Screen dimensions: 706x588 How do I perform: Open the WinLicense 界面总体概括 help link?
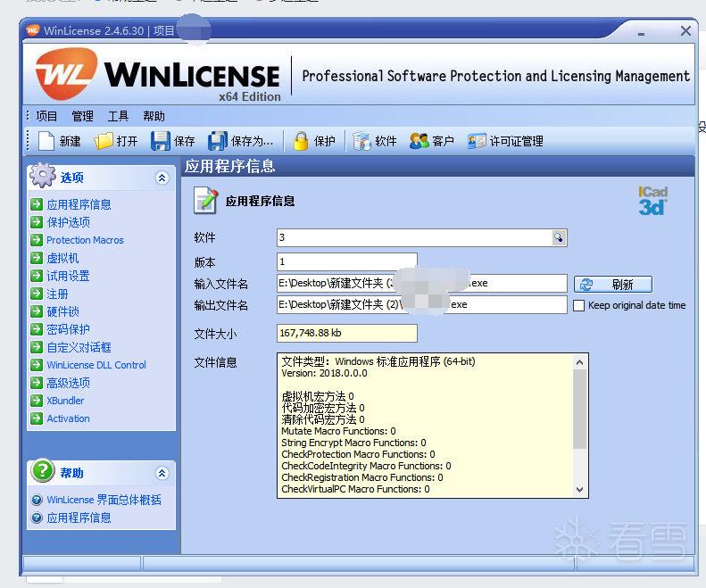(104, 500)
